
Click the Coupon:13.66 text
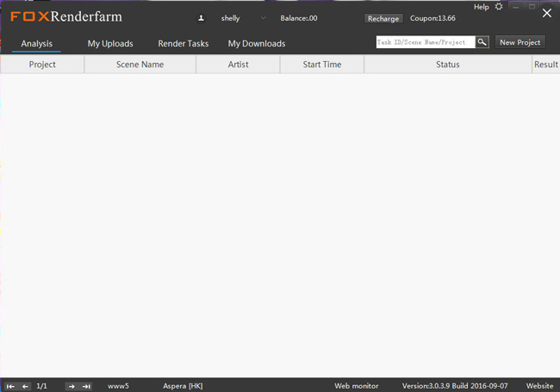pyautogui.click(x=432, y=18)
